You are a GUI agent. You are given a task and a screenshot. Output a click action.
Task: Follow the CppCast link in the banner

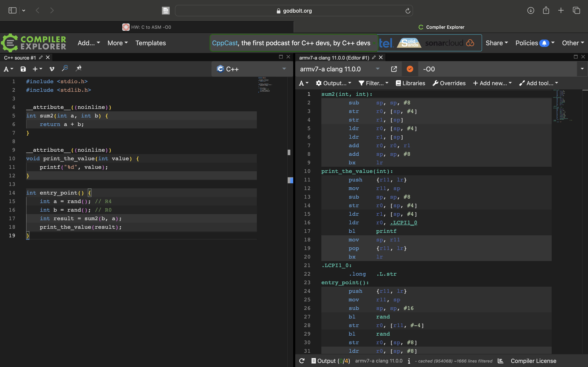tap(225, 43)
